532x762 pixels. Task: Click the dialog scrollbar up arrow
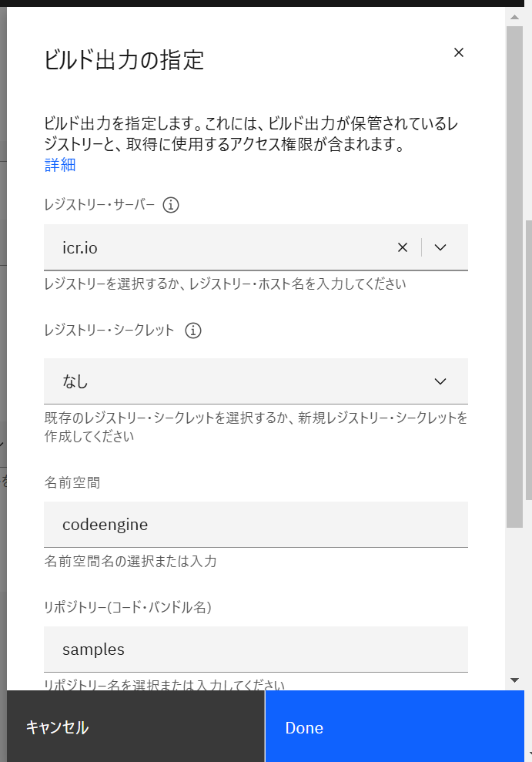coord(514,15)
